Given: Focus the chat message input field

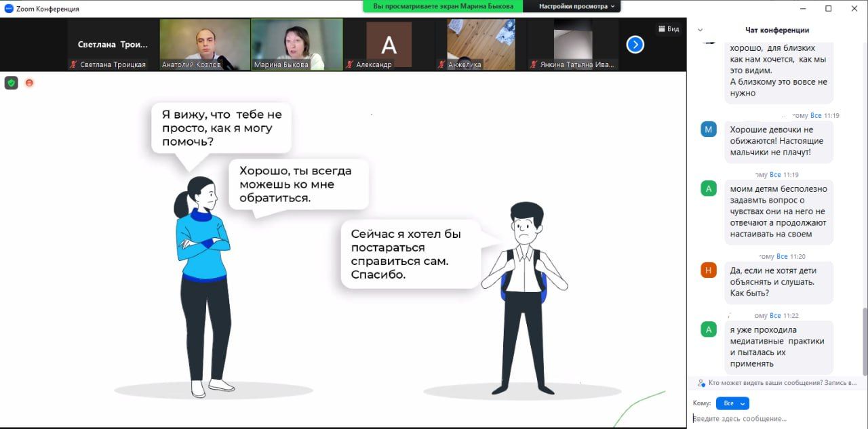Looking at the screenshot, I should pyautogui.click(x=773, y=419).
